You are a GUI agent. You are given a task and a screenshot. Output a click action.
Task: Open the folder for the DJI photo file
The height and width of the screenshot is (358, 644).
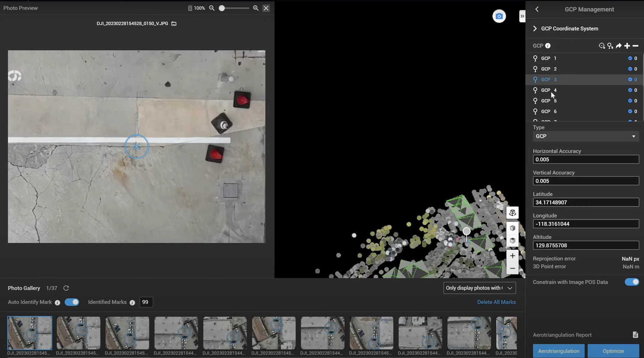point(174,24)
